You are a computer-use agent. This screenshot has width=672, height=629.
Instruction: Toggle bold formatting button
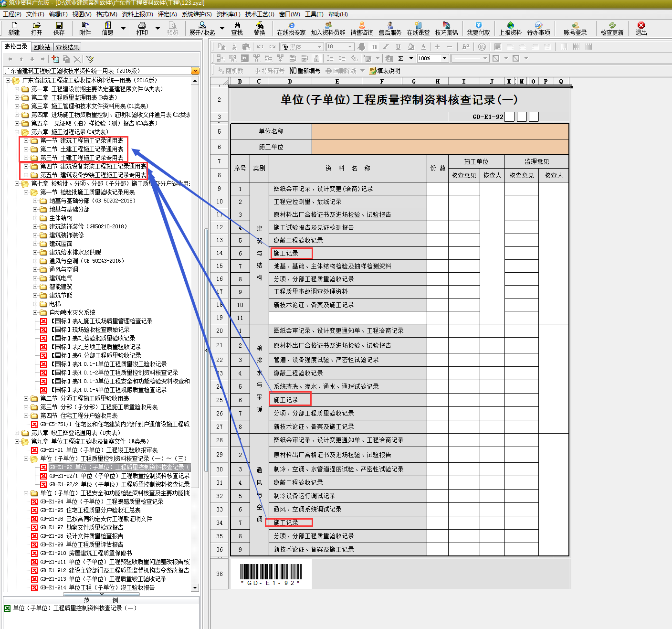click(x=375, y=47)
